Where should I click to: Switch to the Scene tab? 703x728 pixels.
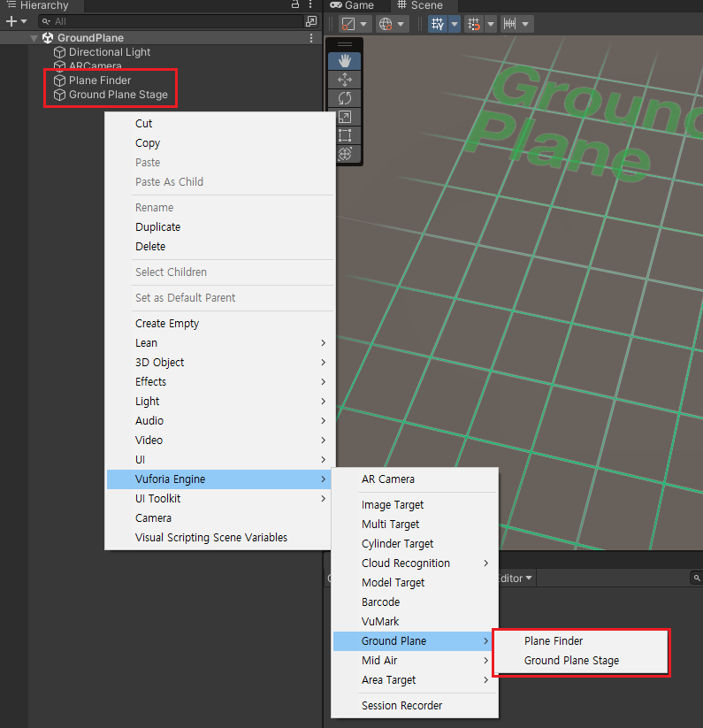click(x=420, y=5)
